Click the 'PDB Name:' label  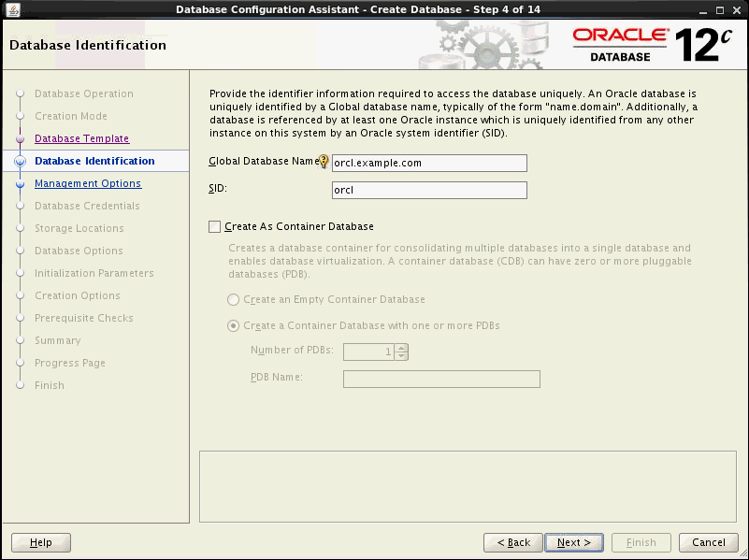[x=277, y=377]
